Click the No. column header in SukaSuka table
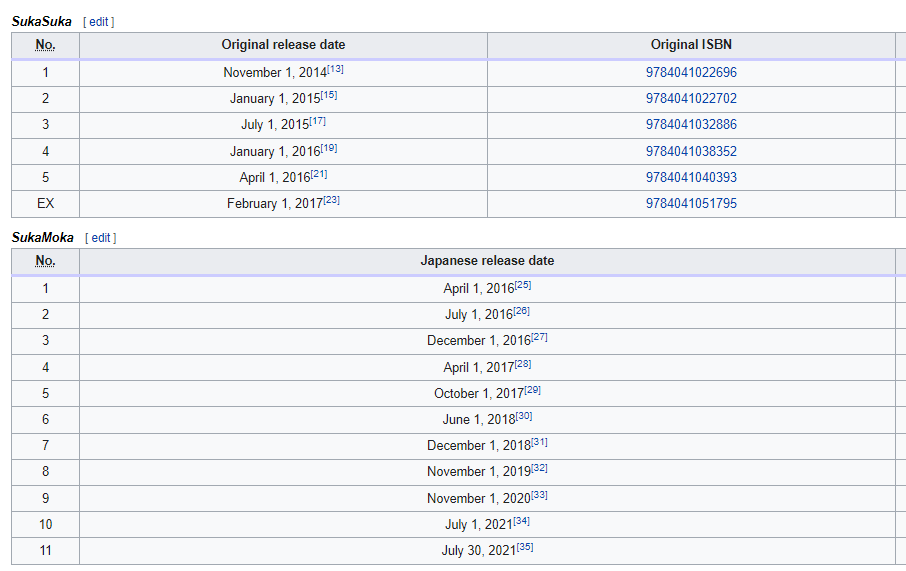This screenshot has width=906, height=571. [45, 45]
